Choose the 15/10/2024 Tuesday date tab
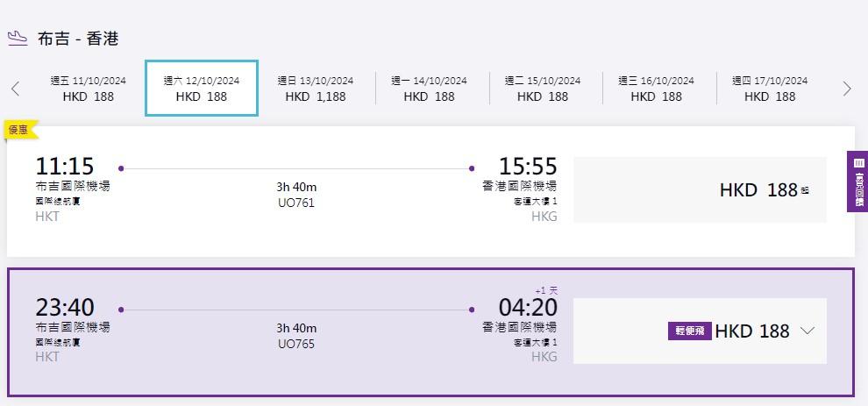Image resolution: width=868 pixels, height=406 pixels. pyautogui.click(x=543, y=89)
